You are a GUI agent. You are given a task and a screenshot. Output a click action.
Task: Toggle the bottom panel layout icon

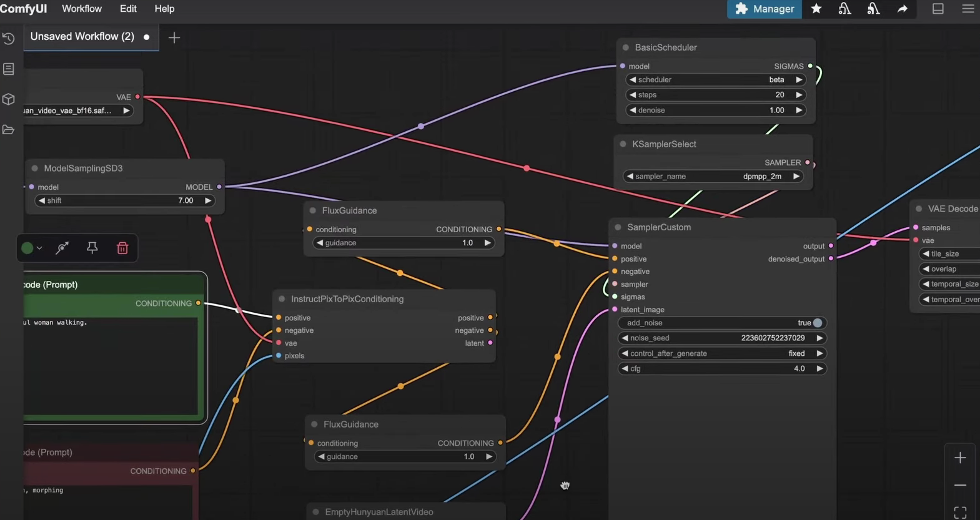coord(938,9)
